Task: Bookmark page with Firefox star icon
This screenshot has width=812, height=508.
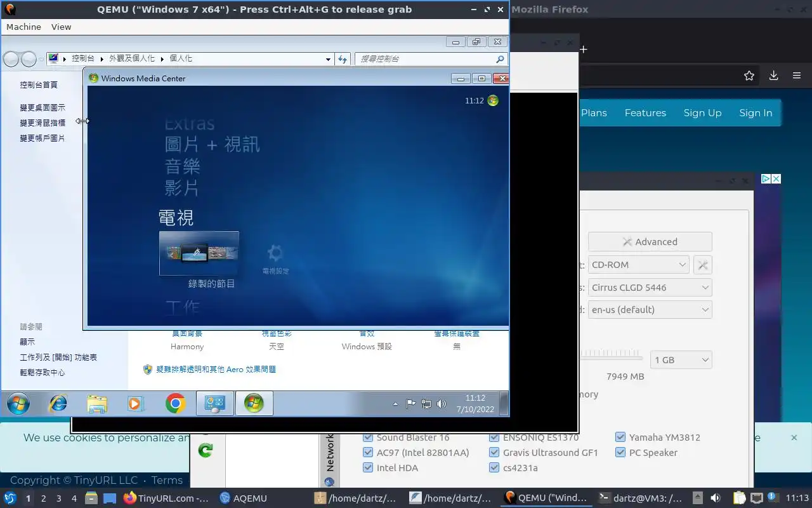Action: [749, 76]
